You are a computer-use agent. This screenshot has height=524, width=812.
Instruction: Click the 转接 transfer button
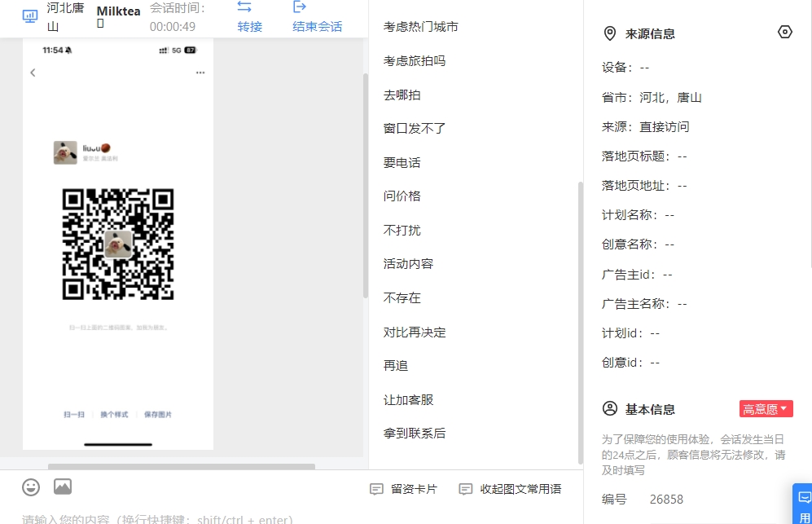(249, 16)
